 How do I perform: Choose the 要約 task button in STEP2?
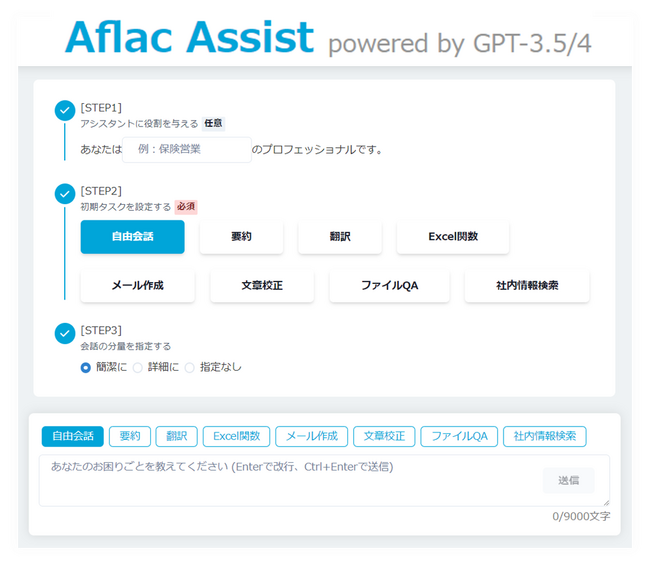point(241,237)
